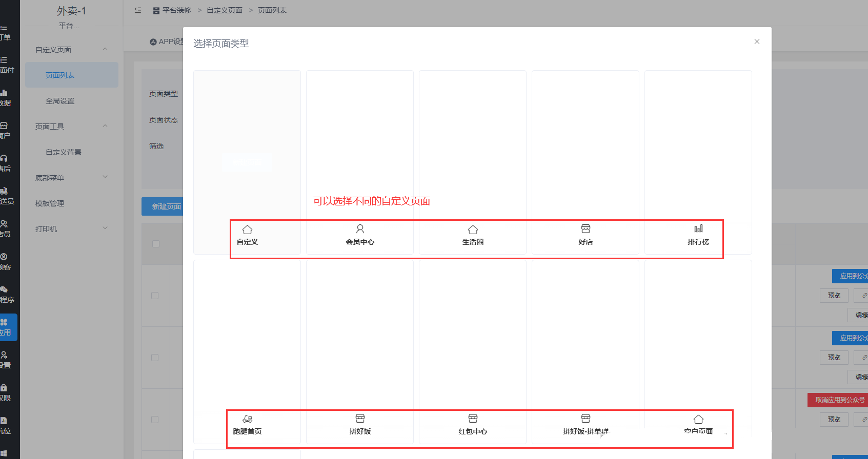Viewport: 868px width, 459px height.
Task: Click 预览 in the 取消应用到公众号 row
Action: point(834,420)
